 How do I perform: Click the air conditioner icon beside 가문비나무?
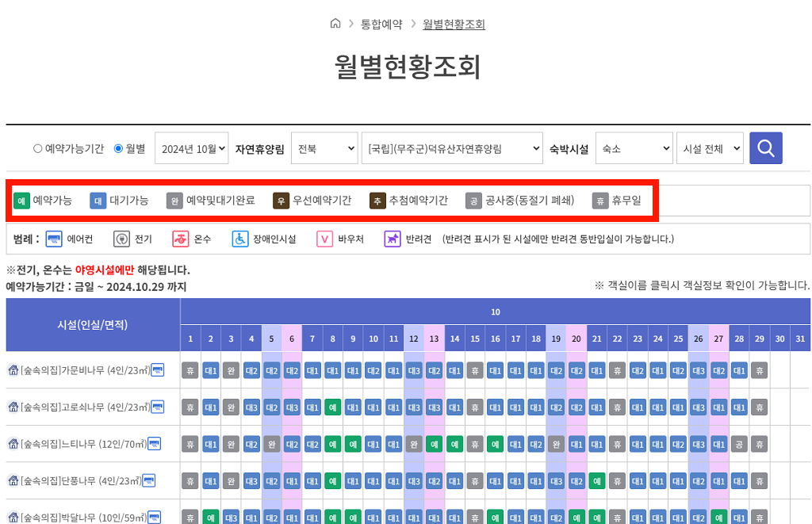click(x=156, y=371)
